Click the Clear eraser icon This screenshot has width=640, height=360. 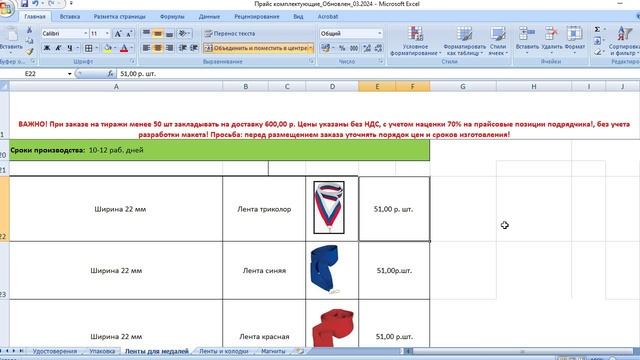click(x=597, y=52)
